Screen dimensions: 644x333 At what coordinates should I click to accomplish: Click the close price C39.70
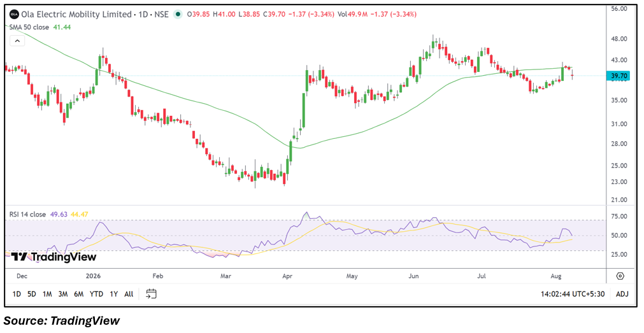tap(275, 15)
